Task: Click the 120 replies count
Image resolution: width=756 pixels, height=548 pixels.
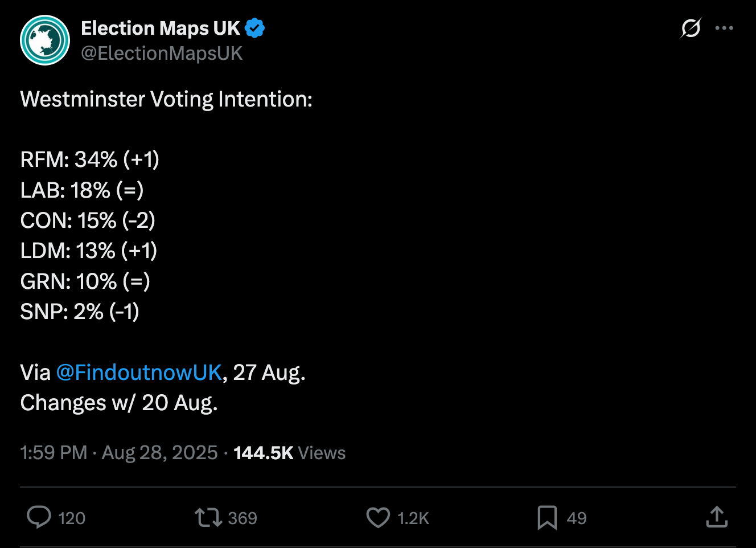Action: (72, 518)
